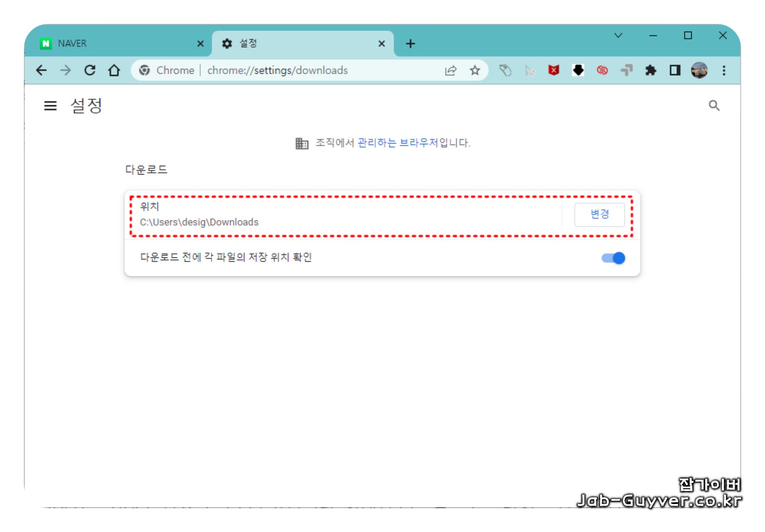Open a new tab with plus button
This screenshot has height=532, width=765.
point(410,43)
